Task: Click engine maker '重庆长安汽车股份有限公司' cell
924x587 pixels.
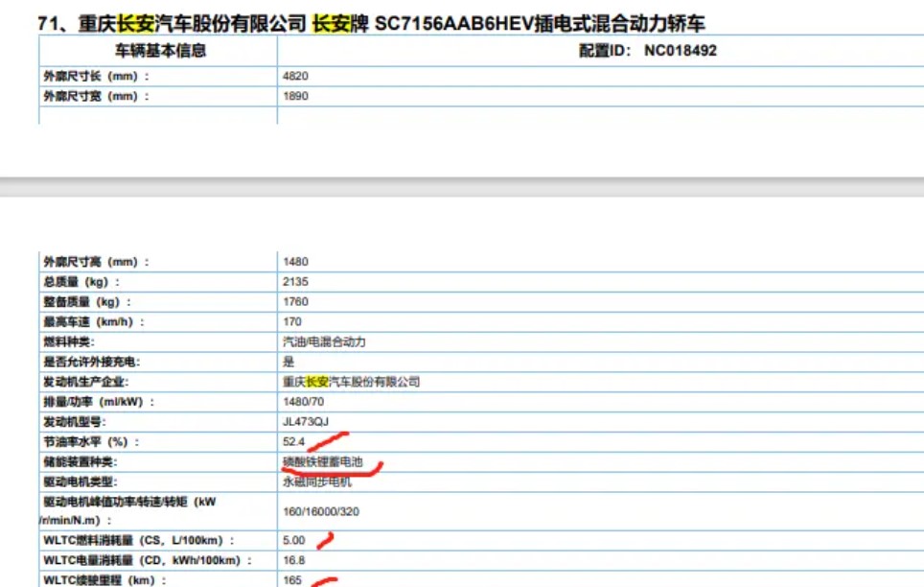Action: tap(351, 383)
